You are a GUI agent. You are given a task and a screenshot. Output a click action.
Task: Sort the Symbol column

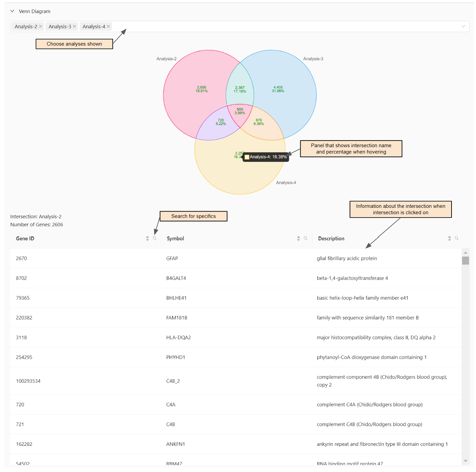pos(298,238)
